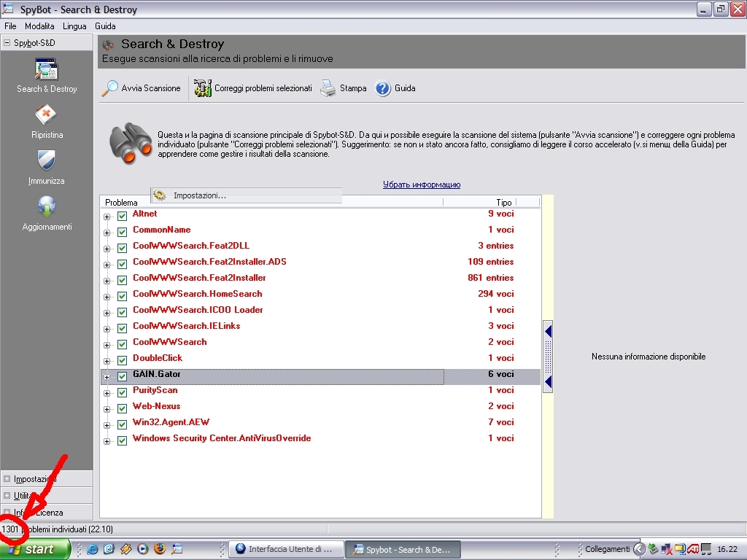Click 'Nessuna informazione disponibile' panel text
Image resolution: width=747 pixels, height=560 pixels.
coord(649,356)
